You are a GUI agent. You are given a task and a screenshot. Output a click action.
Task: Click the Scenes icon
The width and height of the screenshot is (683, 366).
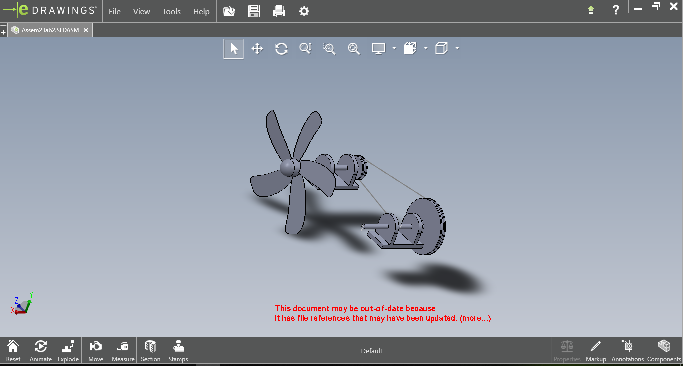[x=410, y=48]
